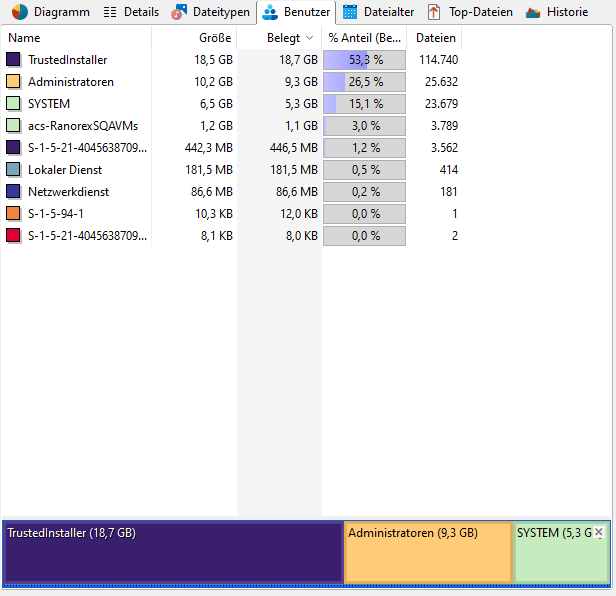Click the acs-RanorexSQAVMs green color swatch

coord(13,126)
